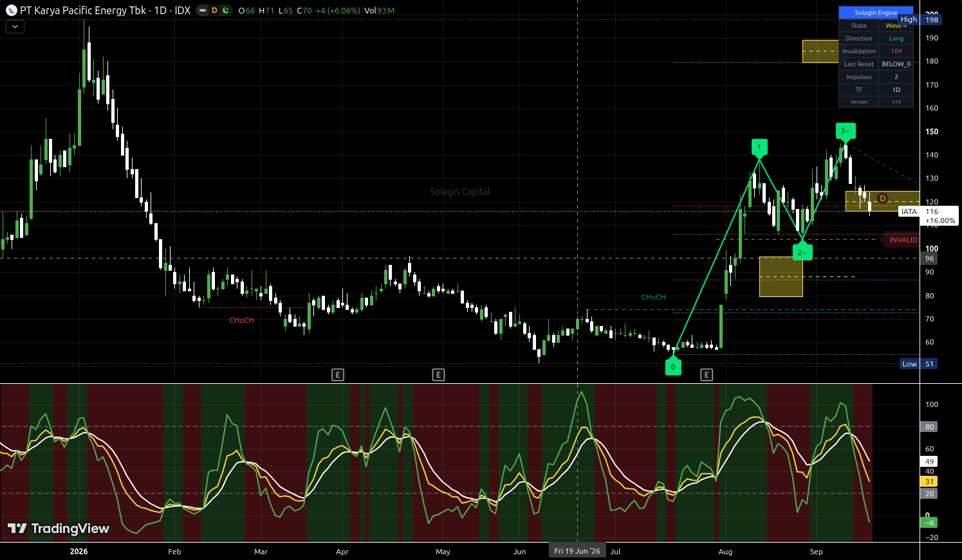Click the Aug label on time axis
The height and width of the screenshot is (560, 962).
click(x=725, y=552)
